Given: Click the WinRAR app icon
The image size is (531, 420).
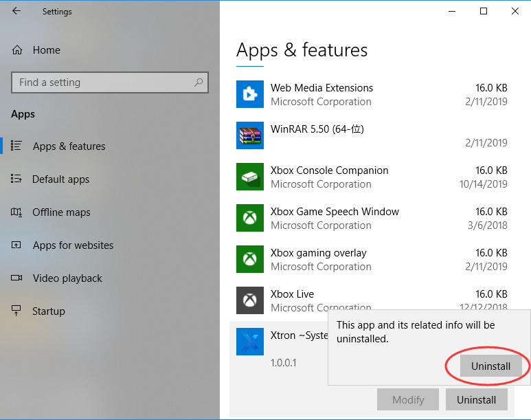Looking at the screenshot, I should [x=250, y=135].
